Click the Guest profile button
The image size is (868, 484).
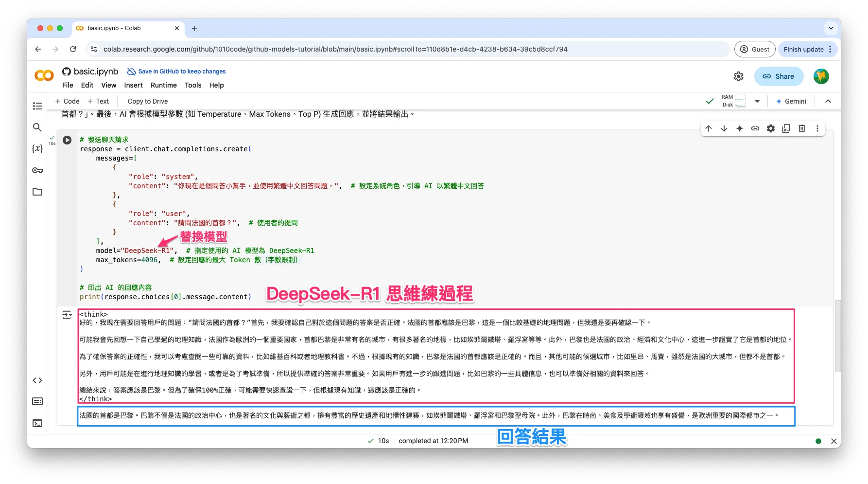click(755, 49)
